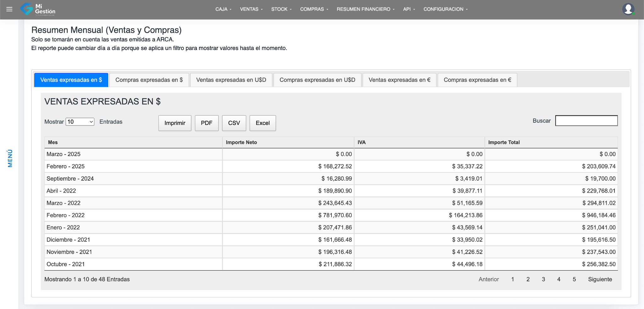This screenshot has width=644, height=309.
Task: Open the CONFIGURACION menu
Action: click(x=445, y=9)
